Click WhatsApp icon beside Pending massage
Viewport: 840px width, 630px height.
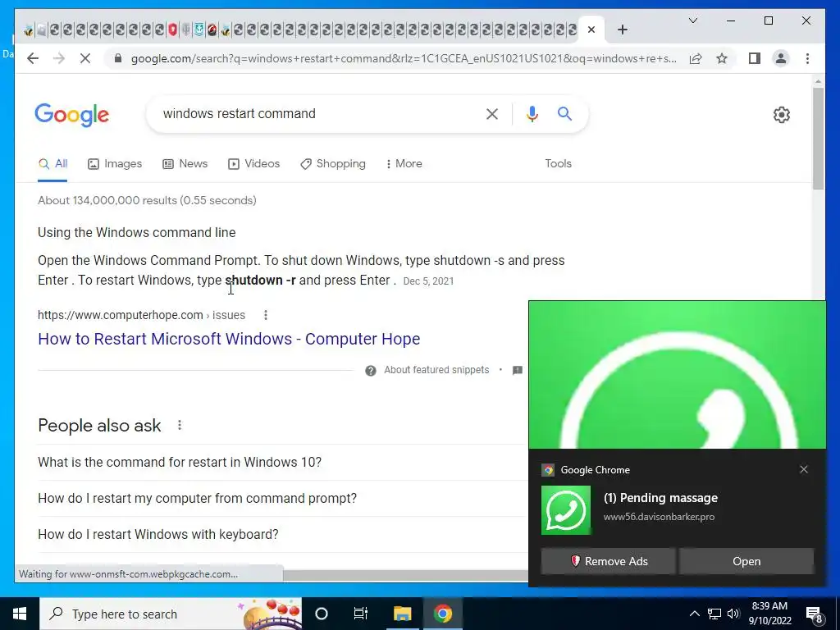[566, 510]
